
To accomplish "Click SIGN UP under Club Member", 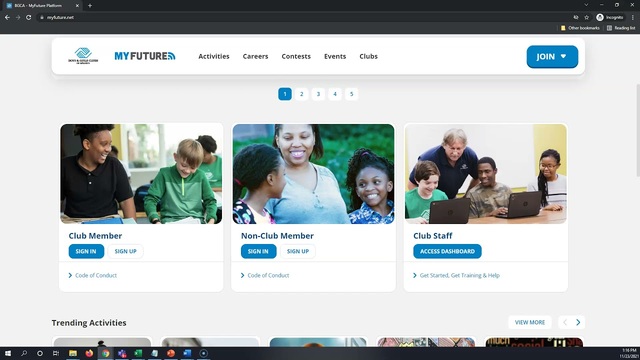I will pos(125,251).
